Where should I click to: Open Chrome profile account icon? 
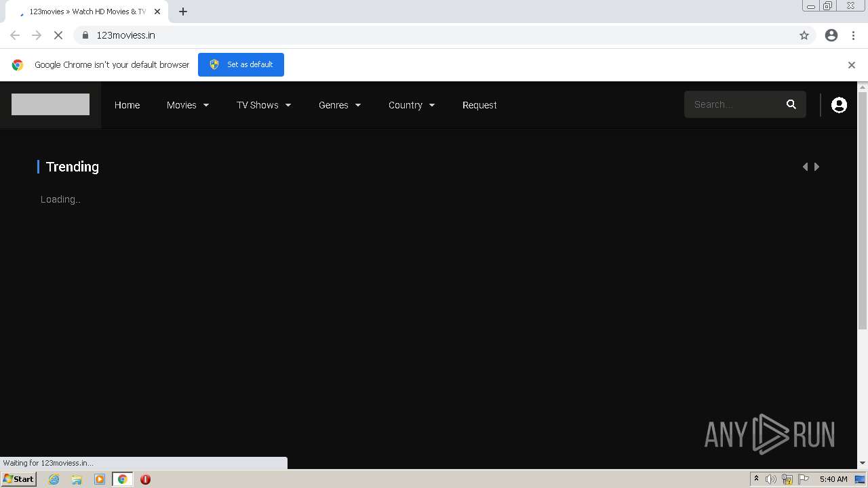(831, 35)
